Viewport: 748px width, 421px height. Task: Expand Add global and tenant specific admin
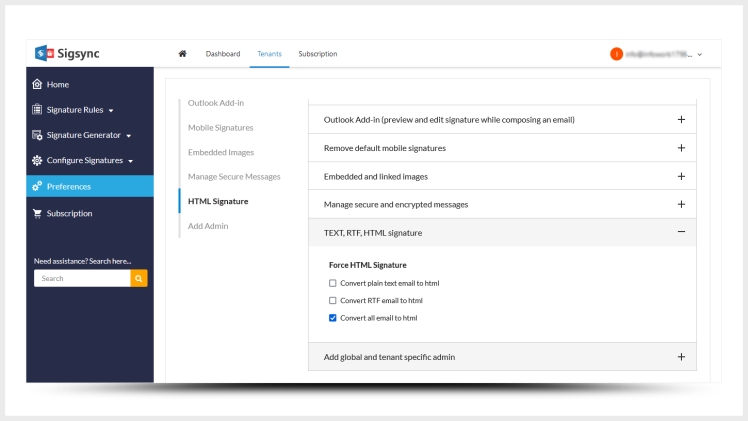click(681, 357)
